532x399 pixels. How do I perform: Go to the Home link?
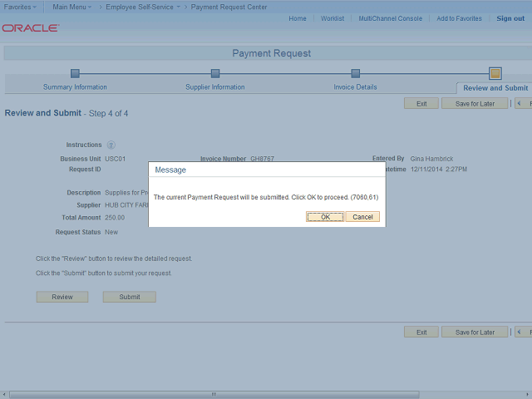click(x=298, y=18)
